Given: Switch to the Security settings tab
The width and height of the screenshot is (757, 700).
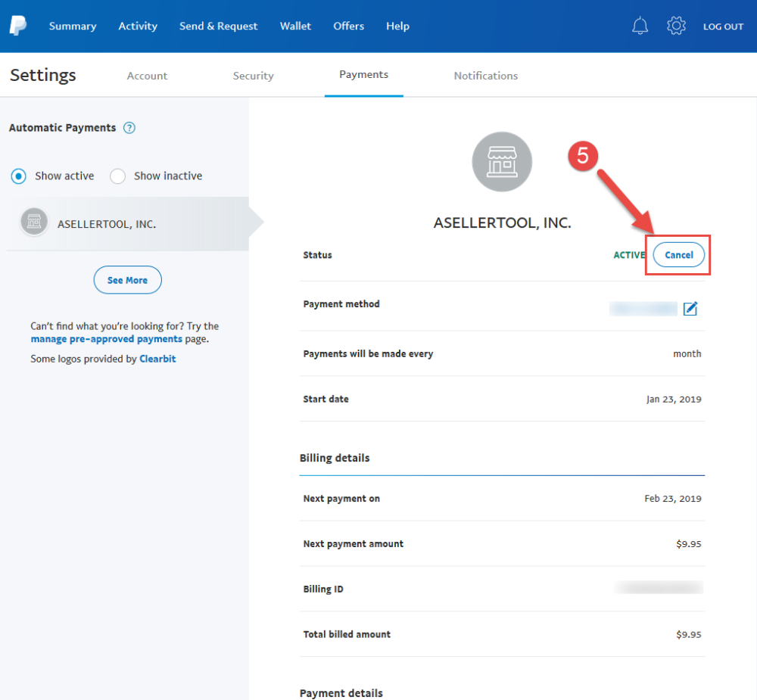Looking at the screenshot, I should tap(254, 76).
